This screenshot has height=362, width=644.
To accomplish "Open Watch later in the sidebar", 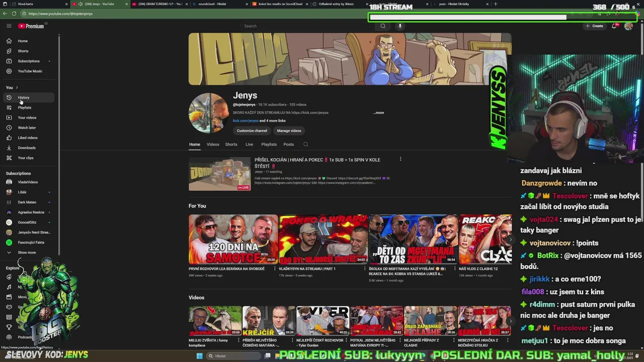I will (30, 128).
